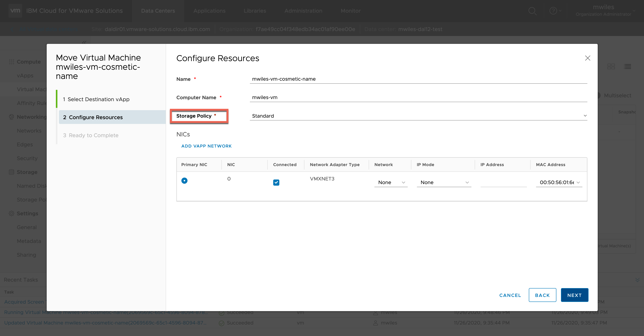This screenshot has height=336, width=644.
Task: Go to Select Destination vApp step
Action: point(99,99)
